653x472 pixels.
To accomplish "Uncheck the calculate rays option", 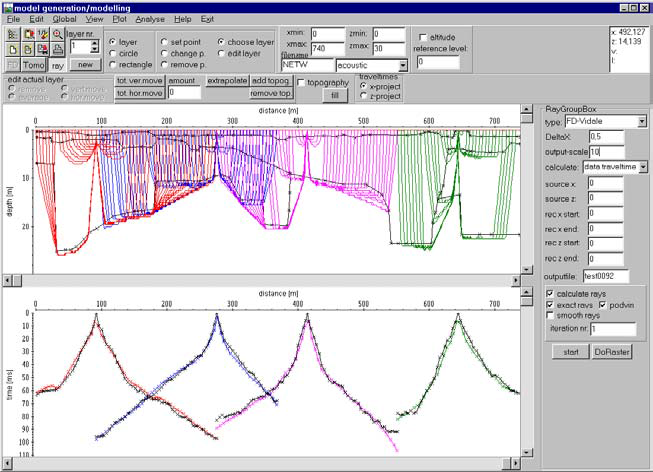I will tap(551, 292).
